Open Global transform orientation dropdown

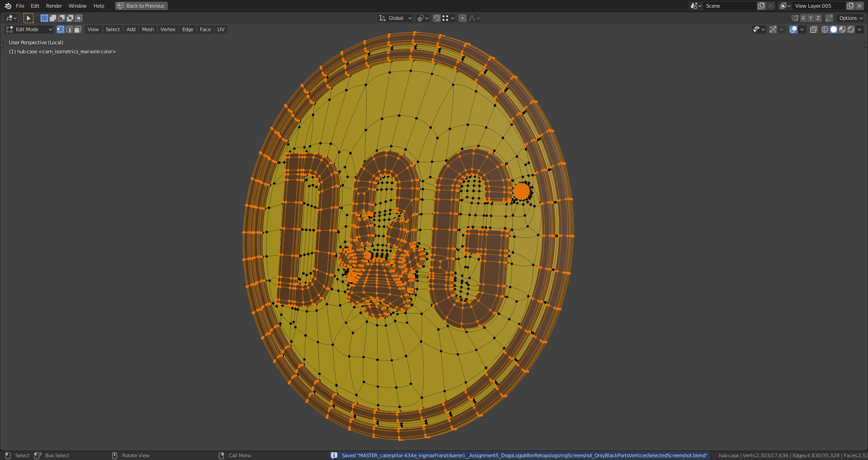click(x=396, y=18)
